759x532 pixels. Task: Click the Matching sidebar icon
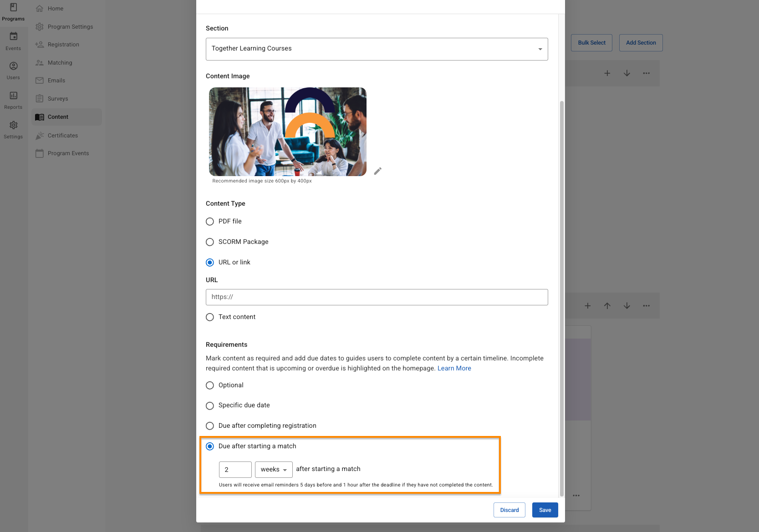click(x=40, y=63)
